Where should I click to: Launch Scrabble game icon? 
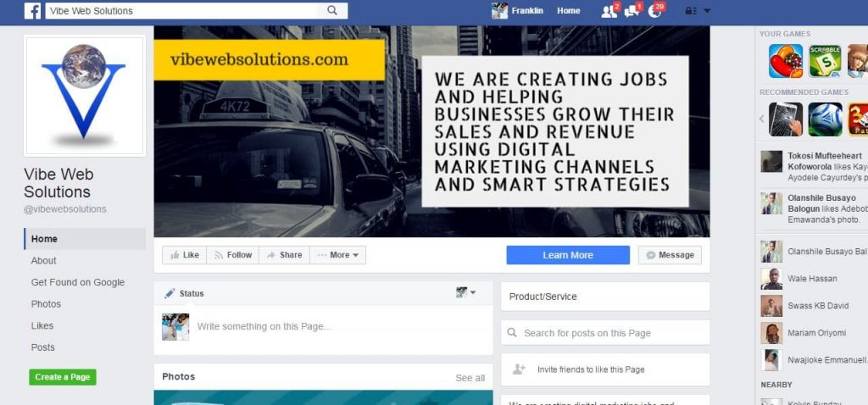[825, 61]
